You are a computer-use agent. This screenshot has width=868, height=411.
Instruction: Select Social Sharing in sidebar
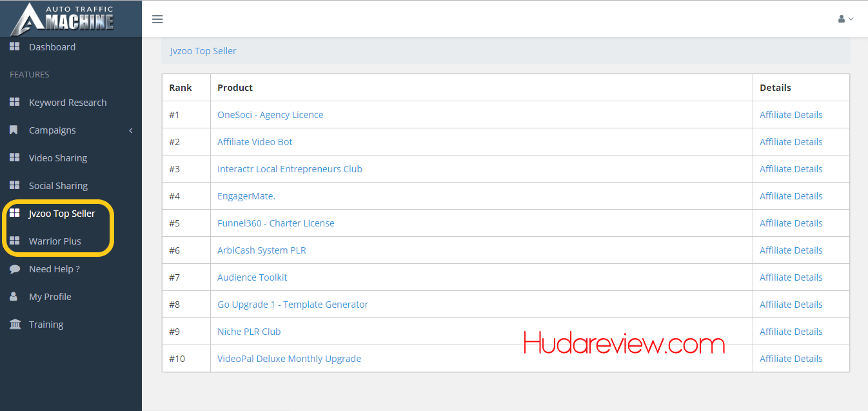(58, 186)
